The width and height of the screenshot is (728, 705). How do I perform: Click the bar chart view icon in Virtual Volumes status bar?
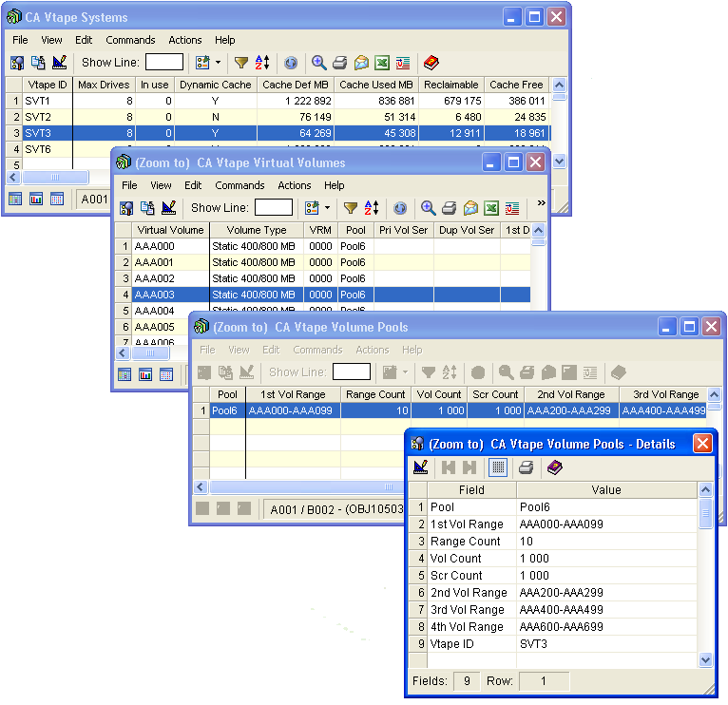(x=145, y=374)
